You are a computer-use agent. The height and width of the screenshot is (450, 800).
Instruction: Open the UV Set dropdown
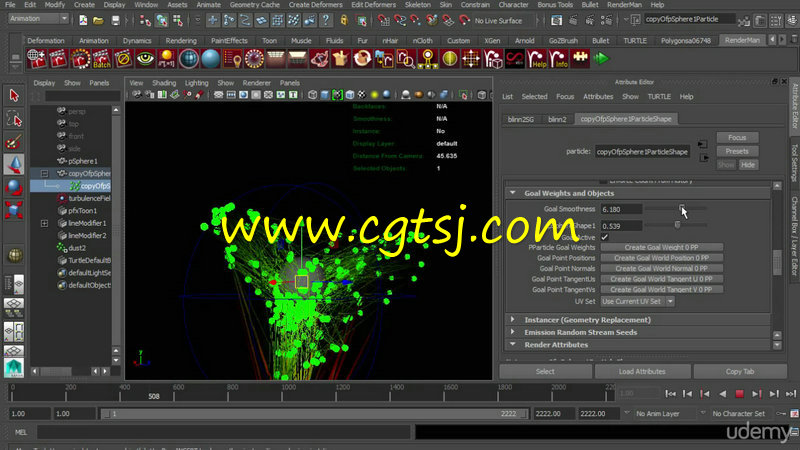click(638, 302)
